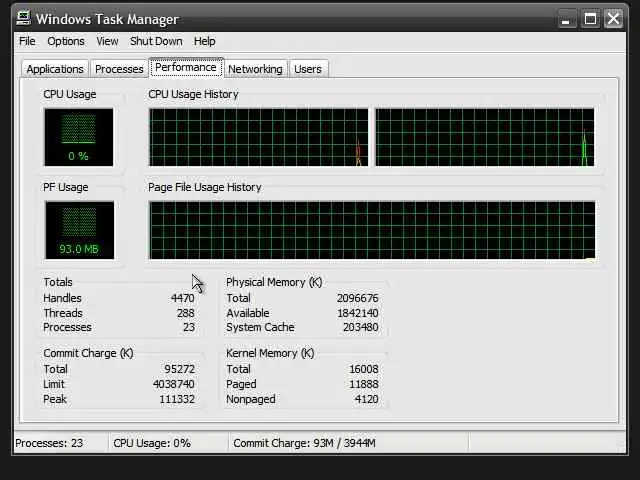This screenshot has width=640, height=480.
Task: Open the Help menu
Action: click(204, 41)
